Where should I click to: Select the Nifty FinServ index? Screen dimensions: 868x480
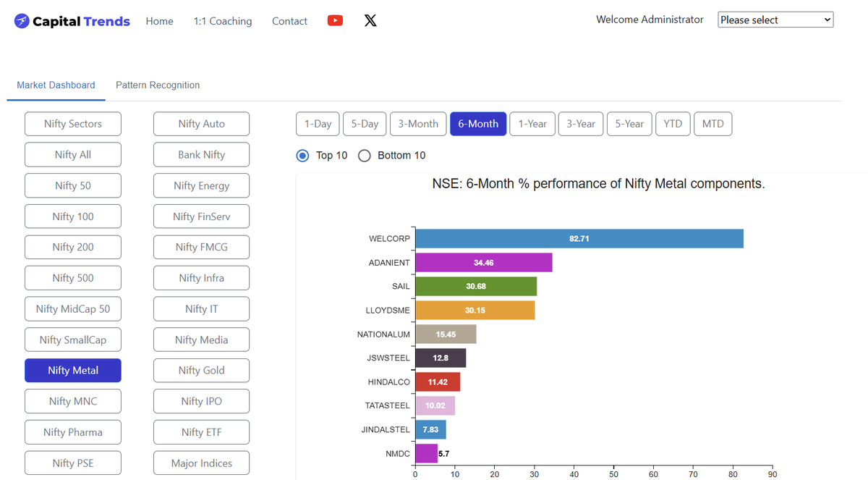[202, 216]
